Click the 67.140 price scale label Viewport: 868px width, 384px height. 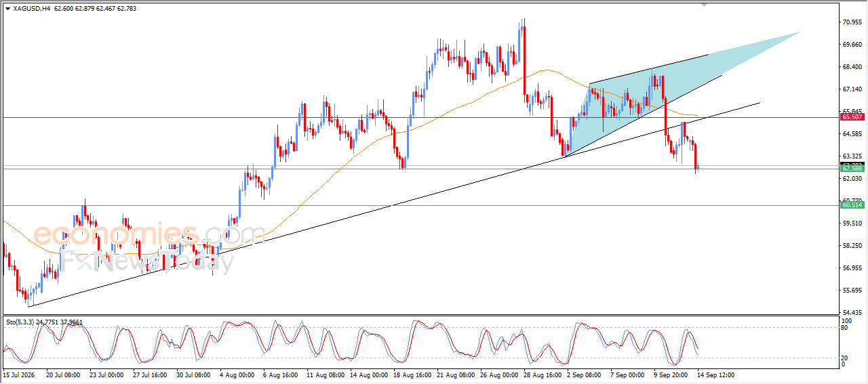click(852, 89)
